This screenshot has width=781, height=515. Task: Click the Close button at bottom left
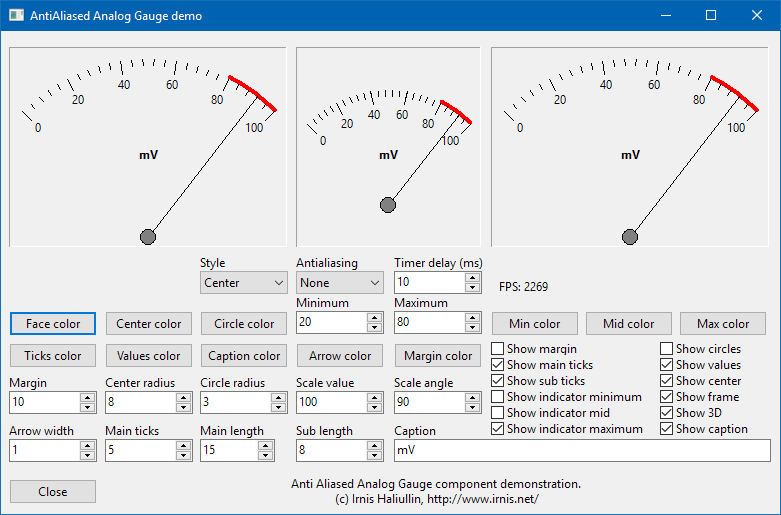coord(53,492)
